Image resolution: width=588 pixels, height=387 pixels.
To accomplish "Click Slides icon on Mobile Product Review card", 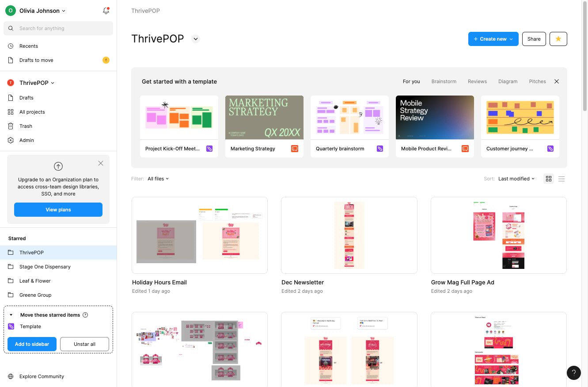I will tap(465, 149).
